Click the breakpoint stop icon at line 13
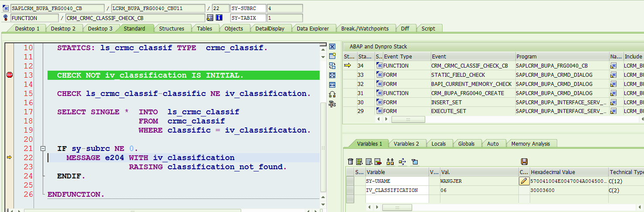Screen dimensions: 644x212 pos(9,75)
